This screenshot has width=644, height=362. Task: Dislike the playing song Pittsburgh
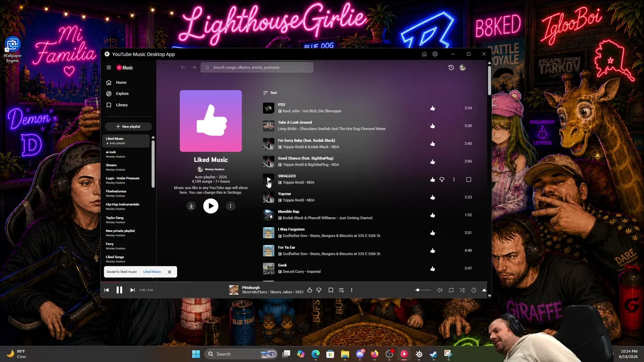pos(319,290)
